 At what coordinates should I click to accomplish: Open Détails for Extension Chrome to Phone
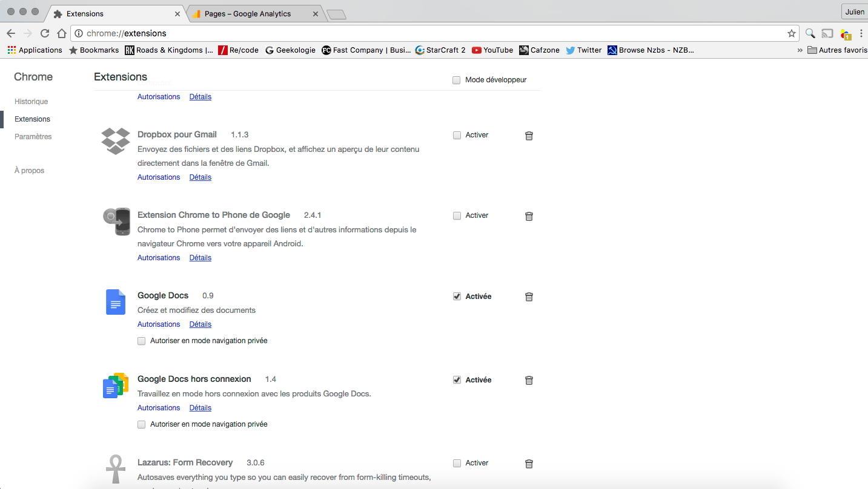(x=200, y=258)
